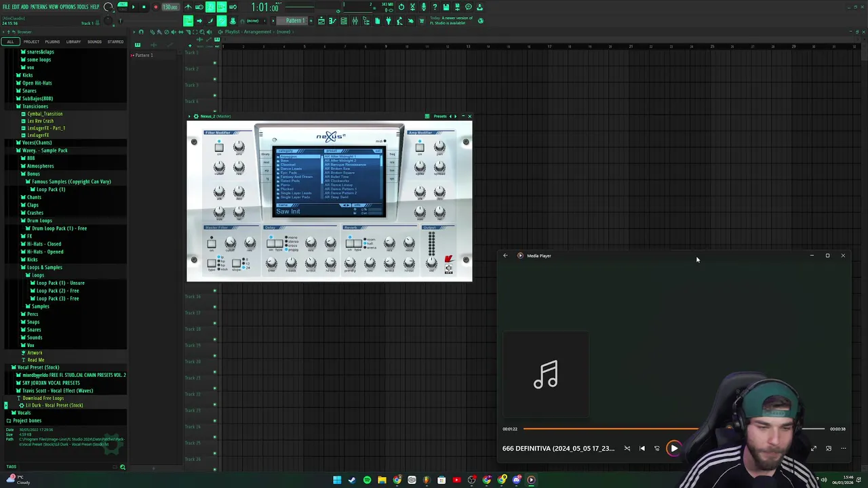Start playback with FL Studio play button
This screenshot has width=868, height=488.
tap(134, 7)
